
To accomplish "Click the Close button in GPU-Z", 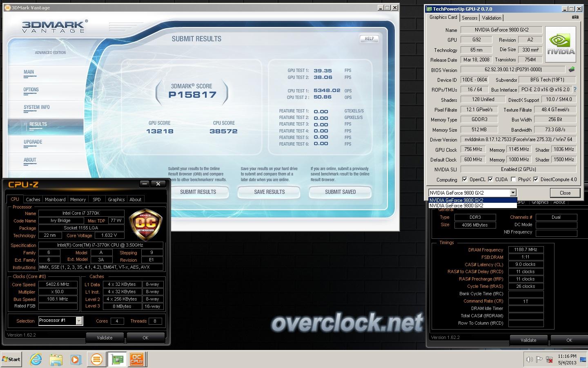I will tap(565, 193).
